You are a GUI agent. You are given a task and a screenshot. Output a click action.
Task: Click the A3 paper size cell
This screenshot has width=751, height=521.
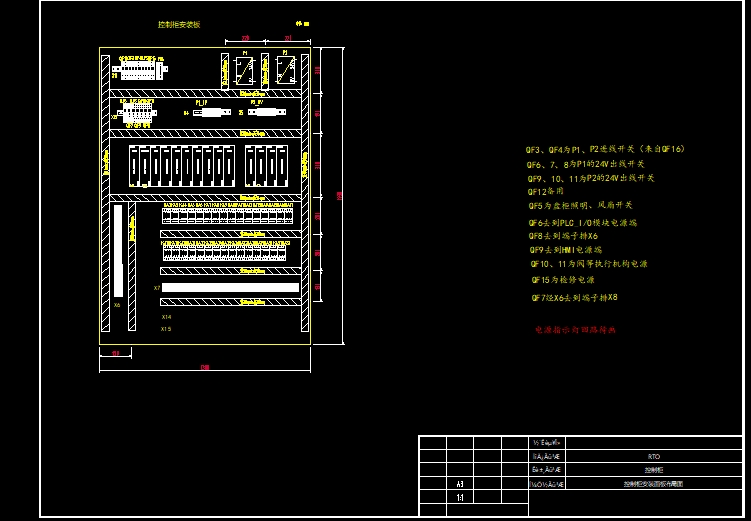tap(460, 484)
